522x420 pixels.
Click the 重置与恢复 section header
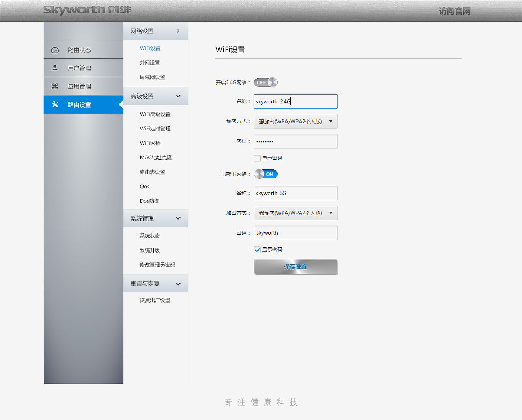[156, 284]
